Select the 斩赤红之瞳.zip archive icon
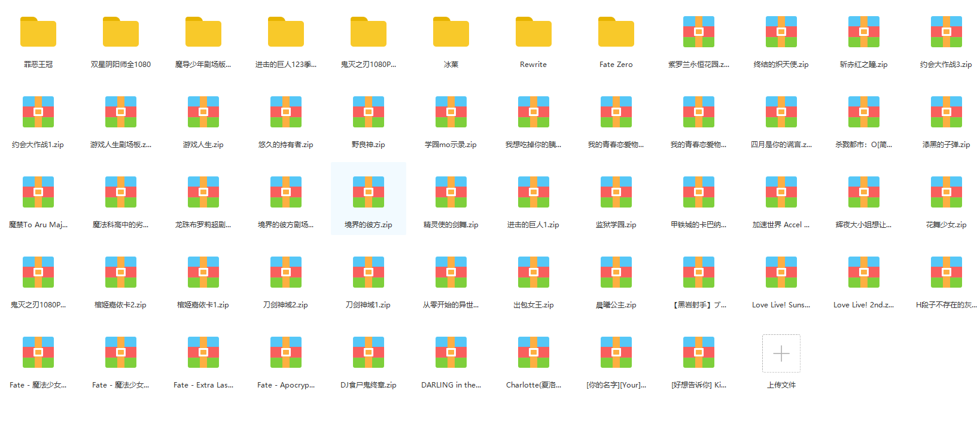 [864, 32]
